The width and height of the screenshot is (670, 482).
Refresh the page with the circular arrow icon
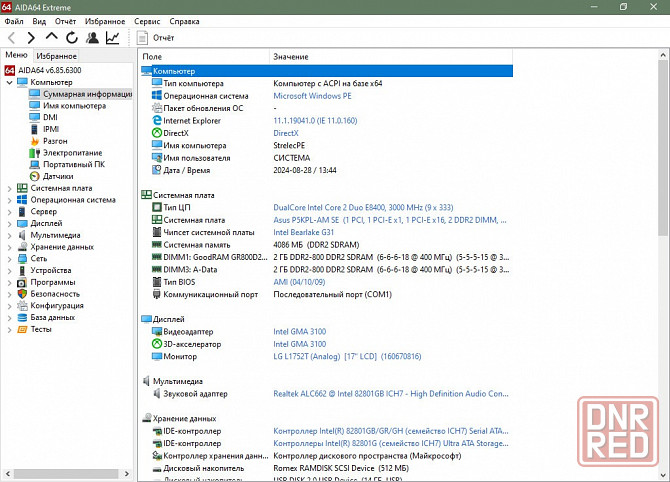coord(72,38)
